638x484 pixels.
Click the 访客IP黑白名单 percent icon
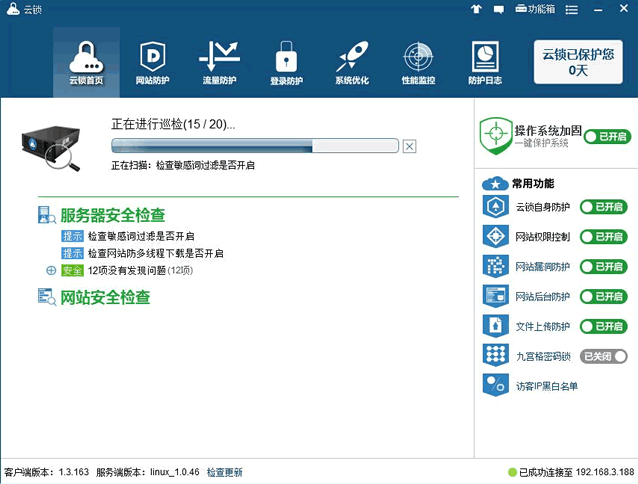(496, 385)
